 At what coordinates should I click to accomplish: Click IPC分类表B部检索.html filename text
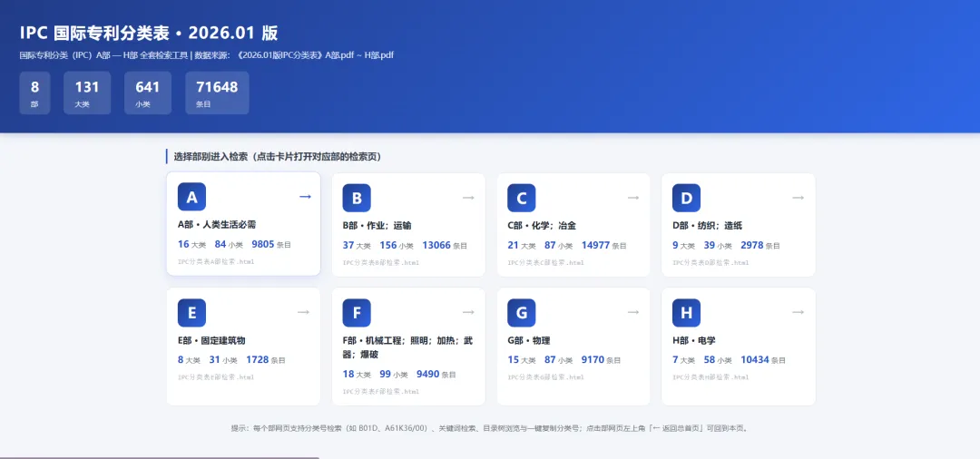point(380,263)
